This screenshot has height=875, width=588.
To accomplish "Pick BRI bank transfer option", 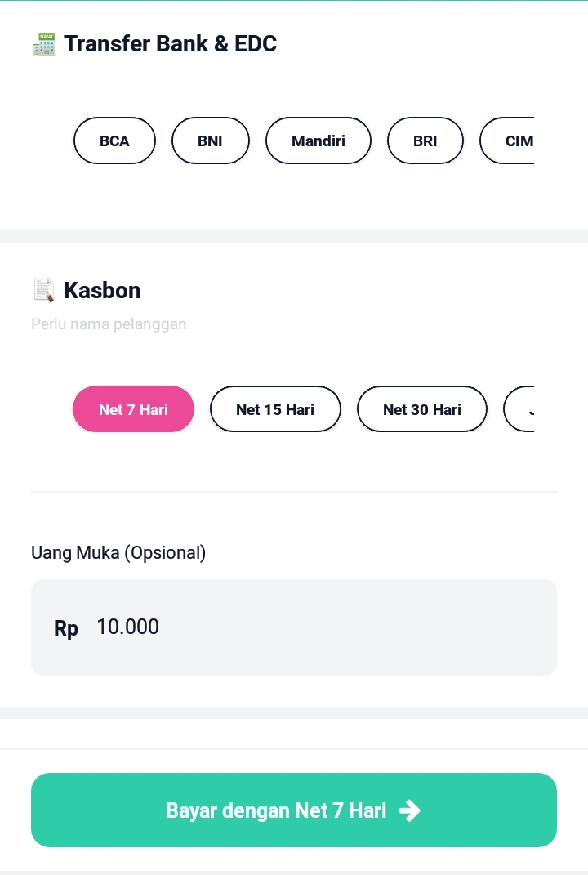I will tap(425, 141).
